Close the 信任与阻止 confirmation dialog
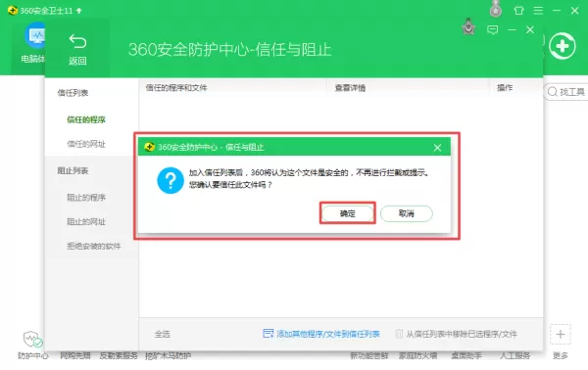 tap(437, 148)
